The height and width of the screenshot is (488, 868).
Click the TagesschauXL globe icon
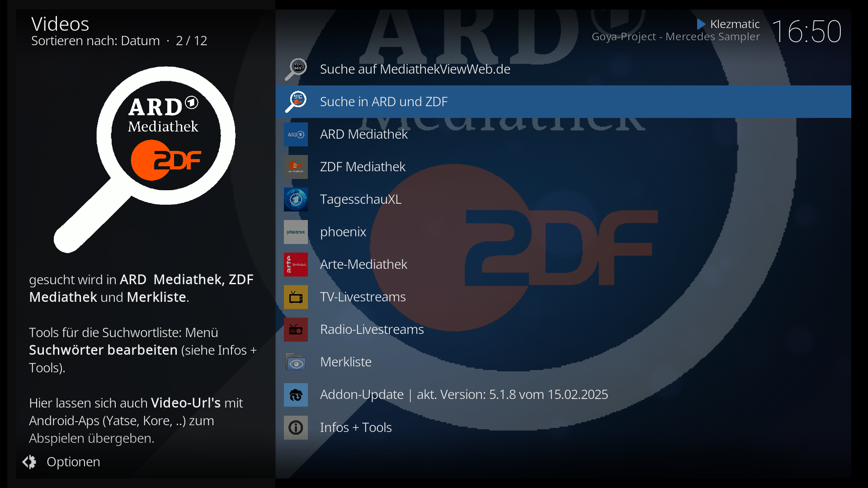[x=296, y=199]
